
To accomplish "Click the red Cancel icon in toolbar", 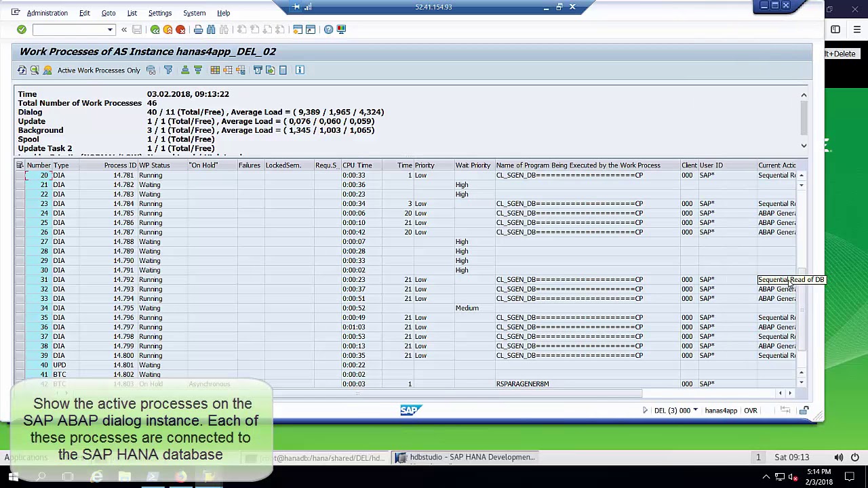I will pos(180,29).
